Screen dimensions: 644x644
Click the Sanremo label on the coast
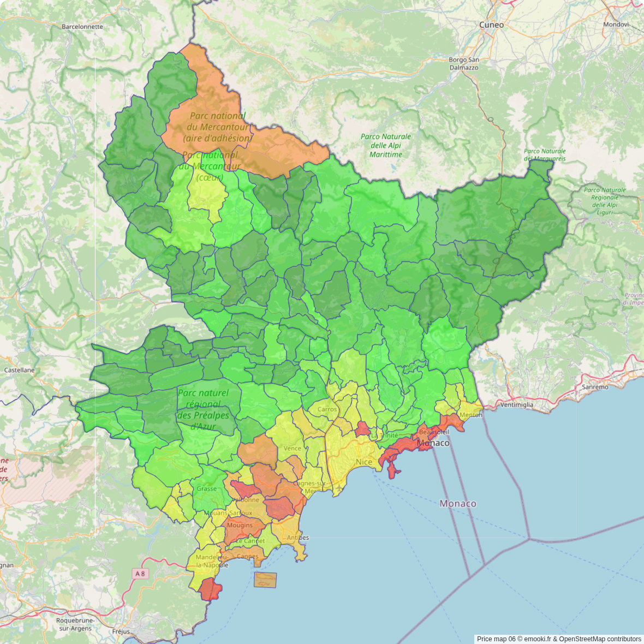pos(595,387)
